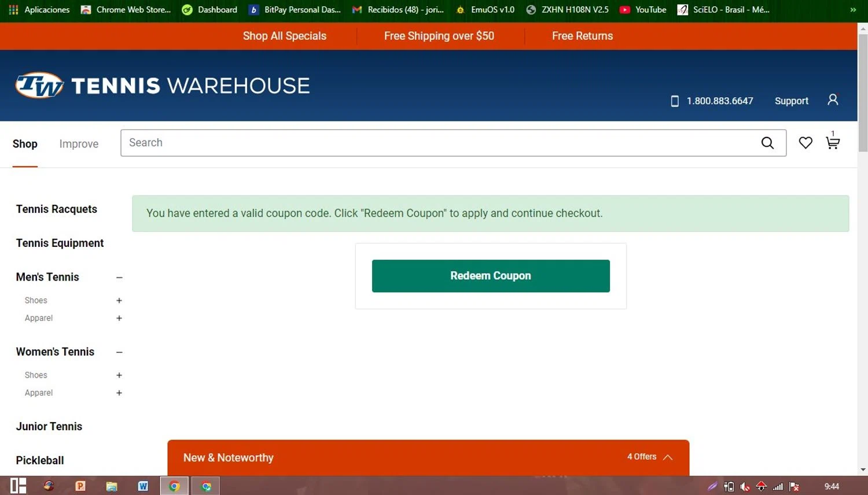Show more bookmarks chevron

point(853,10)
